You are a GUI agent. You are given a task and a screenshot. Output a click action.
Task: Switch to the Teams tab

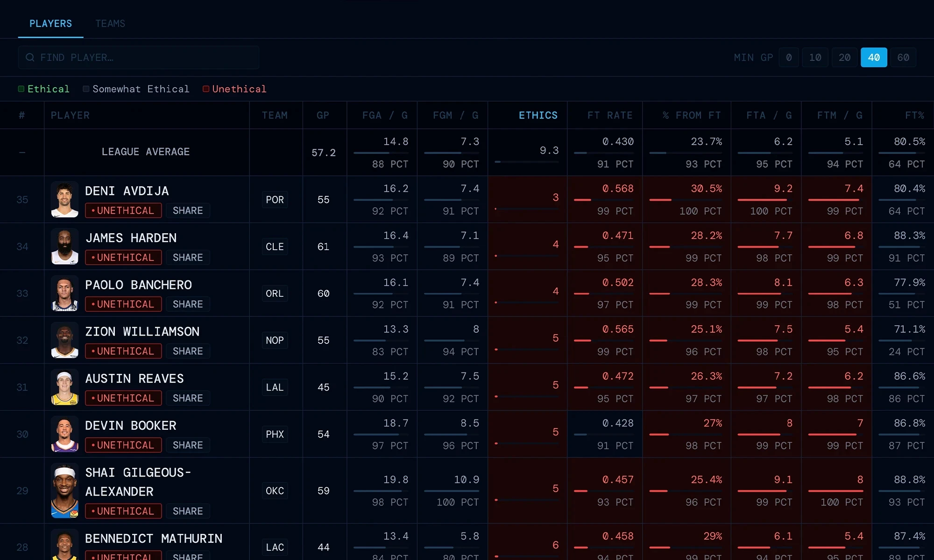[x=110, y=23]
